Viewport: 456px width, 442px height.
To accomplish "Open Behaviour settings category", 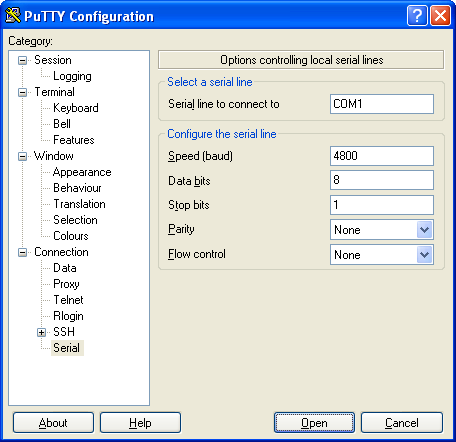I will (x=77, y=188).
